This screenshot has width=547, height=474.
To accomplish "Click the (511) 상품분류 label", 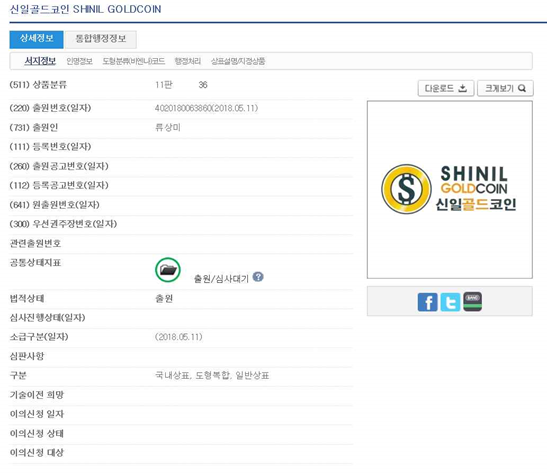I will 38,85.
